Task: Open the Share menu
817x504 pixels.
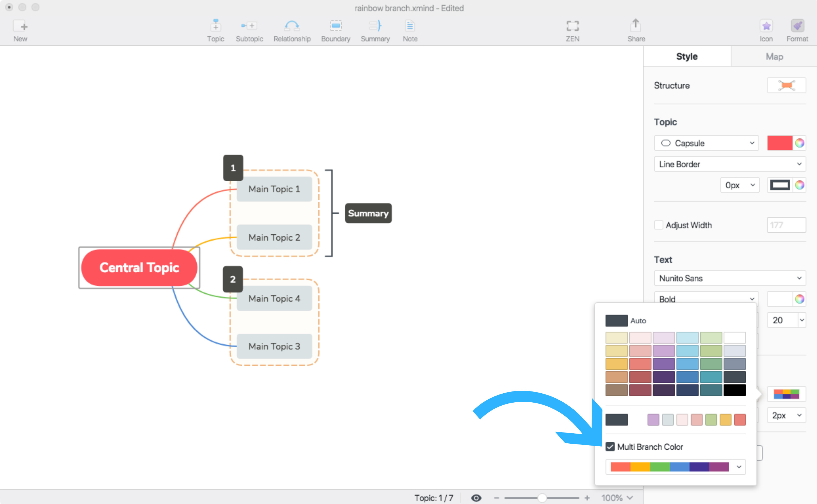Action: pos(636,30)
